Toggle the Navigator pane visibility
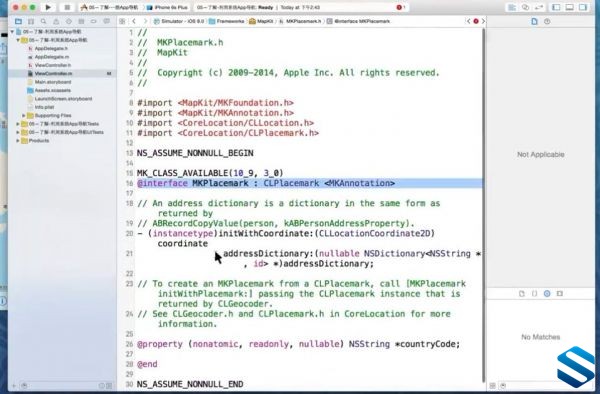 click(x=556, y=7)
